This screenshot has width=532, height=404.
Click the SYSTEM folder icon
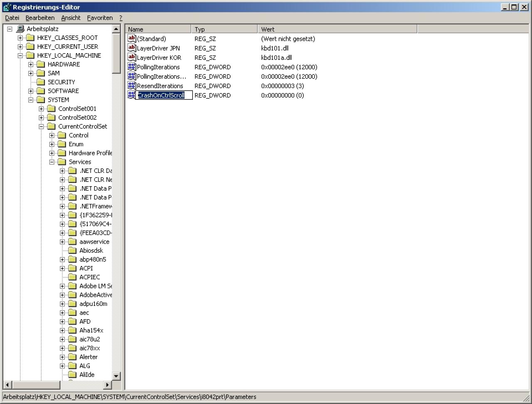(41, 100)
